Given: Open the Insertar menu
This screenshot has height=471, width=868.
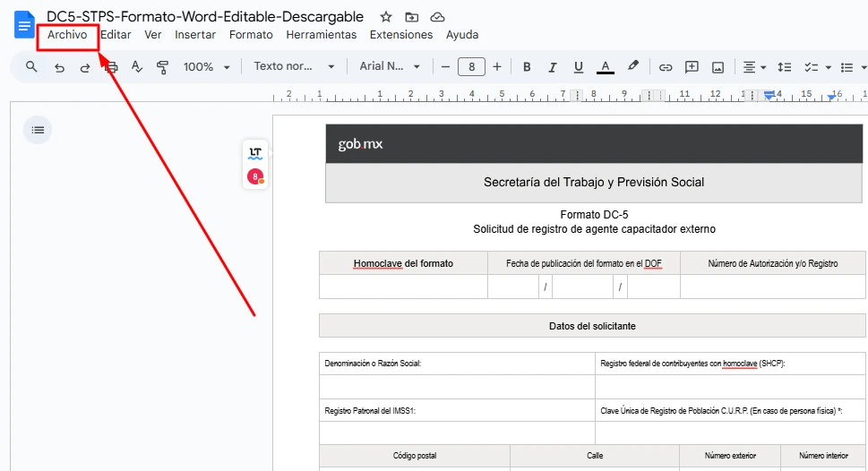Looking at the screenshot, I should [x=194, y=35].
